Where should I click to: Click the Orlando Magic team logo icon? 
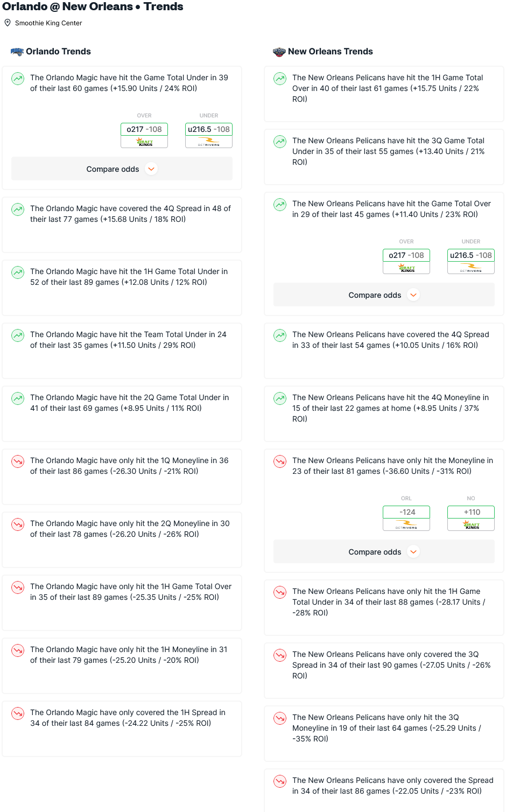pyautogui.click(x=17, y=52)
